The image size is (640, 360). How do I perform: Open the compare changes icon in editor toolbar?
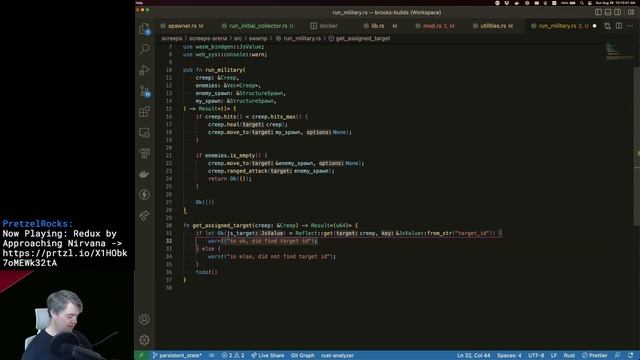[x=607, y=26]
